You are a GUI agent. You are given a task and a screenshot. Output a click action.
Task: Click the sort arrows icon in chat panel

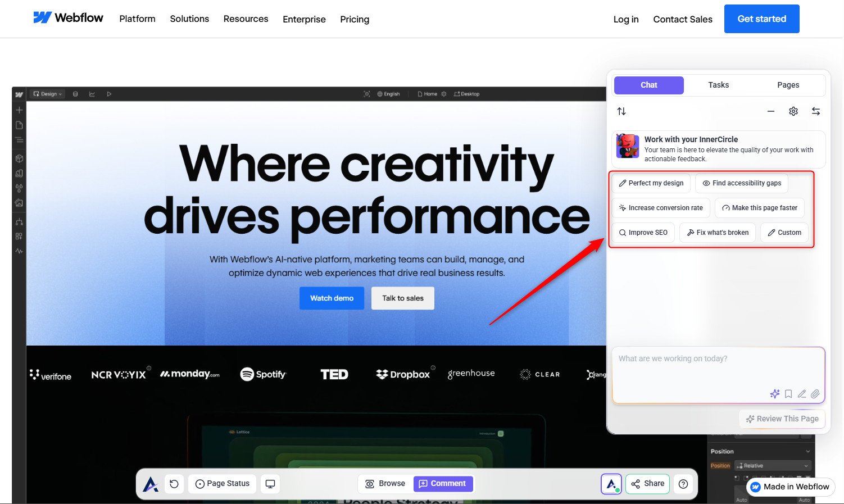(x=621, y=111)
